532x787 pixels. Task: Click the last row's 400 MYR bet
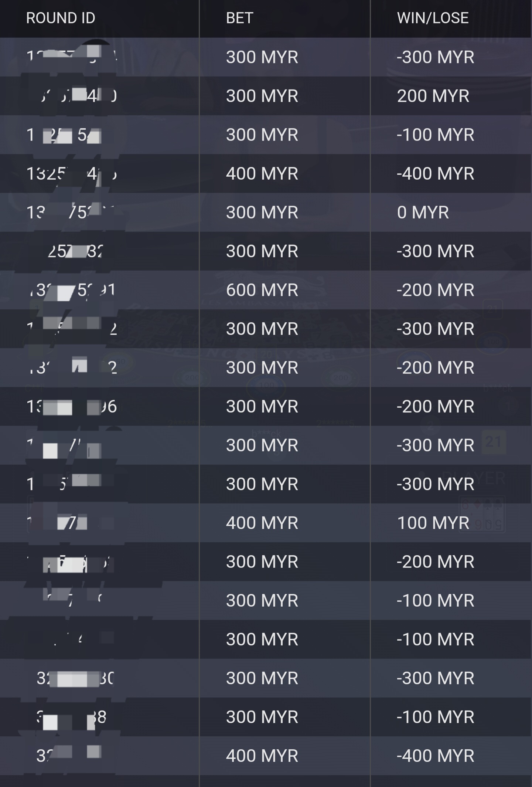point(262,756)
